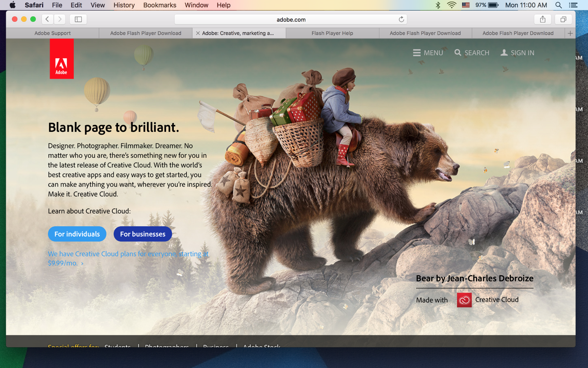Screen dimensions: 588x368
Task: Toggle the Safari sidebar button
Action: point(78,19)
